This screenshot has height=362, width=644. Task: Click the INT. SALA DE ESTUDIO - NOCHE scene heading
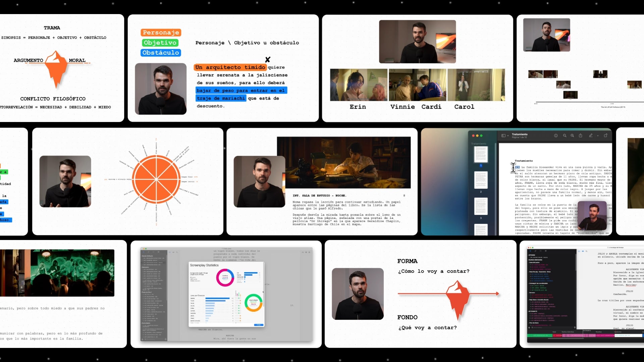[x=319, y=195]
